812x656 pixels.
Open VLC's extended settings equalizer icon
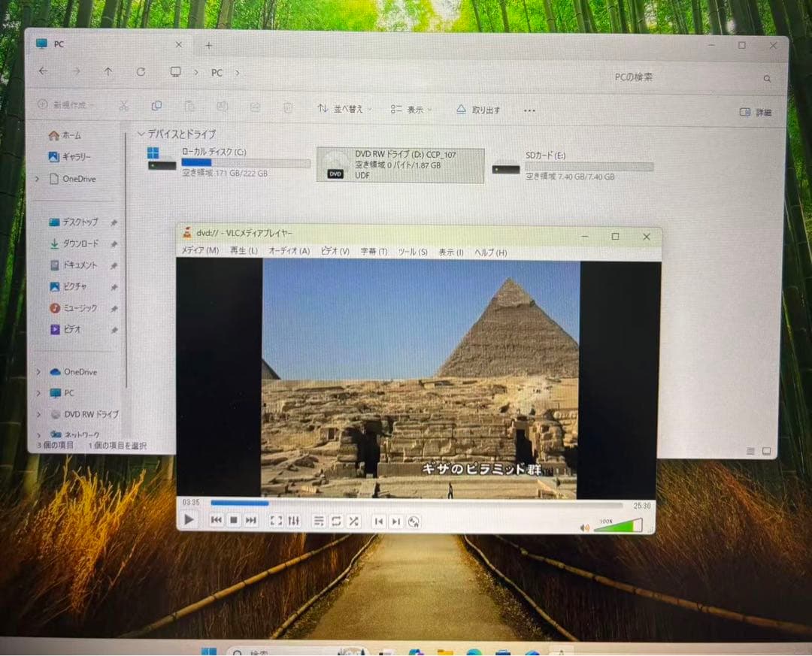[x=294, y=521]
